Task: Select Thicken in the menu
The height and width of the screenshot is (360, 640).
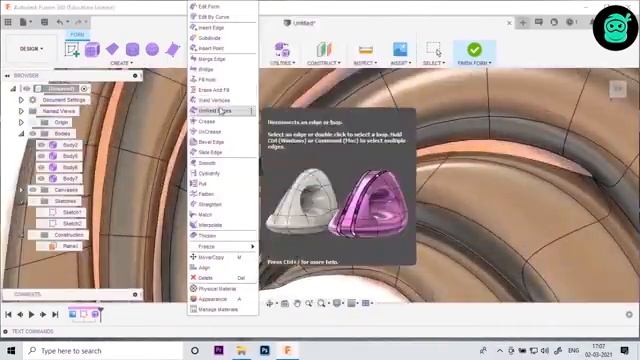Action: 223,236
